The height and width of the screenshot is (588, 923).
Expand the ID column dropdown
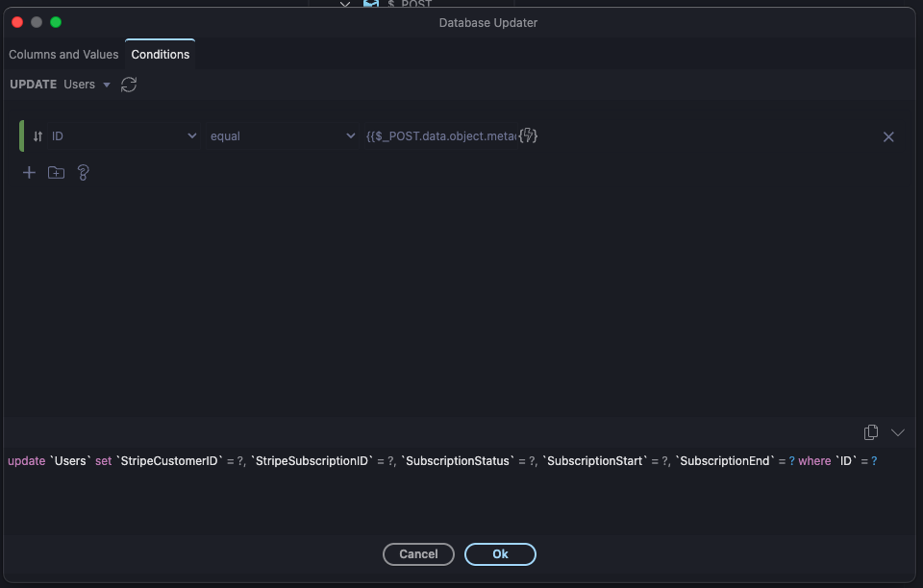(x=191, y=136)
